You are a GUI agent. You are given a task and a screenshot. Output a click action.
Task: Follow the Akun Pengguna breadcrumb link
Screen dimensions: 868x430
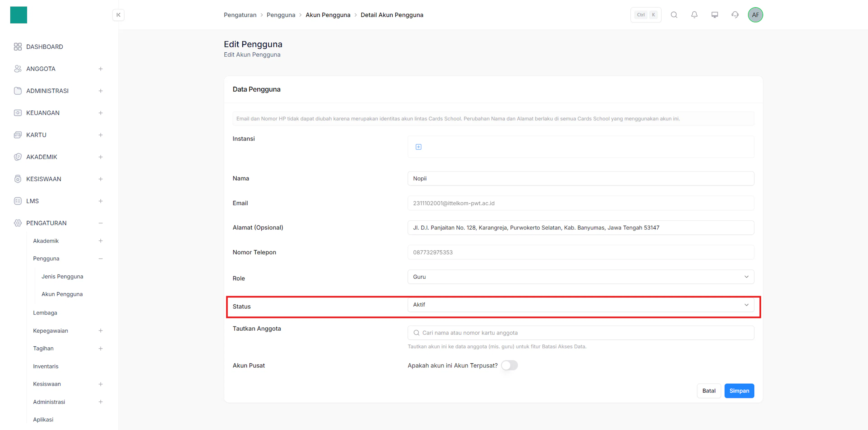pos(328,15)
